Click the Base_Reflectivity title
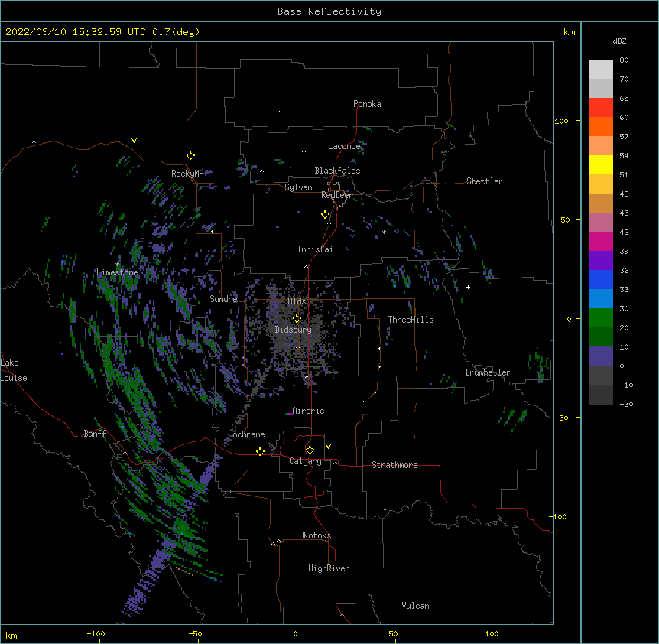659x644 pixels. [x=329, y=11]
